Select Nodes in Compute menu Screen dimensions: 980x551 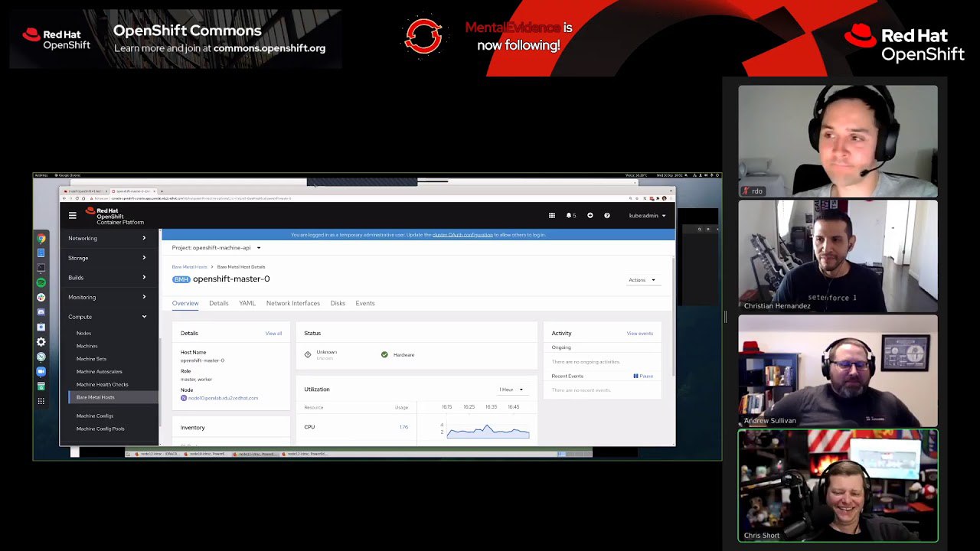point(83,333)
